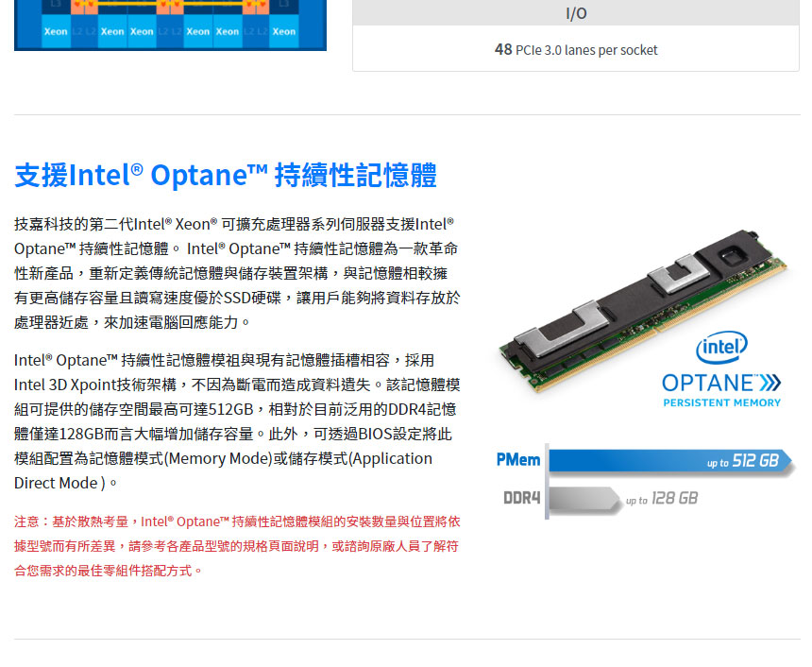The image size is (812, 667).
Task: Click the blue PMem 512 GB bar
Action: [x=670, y=461]
